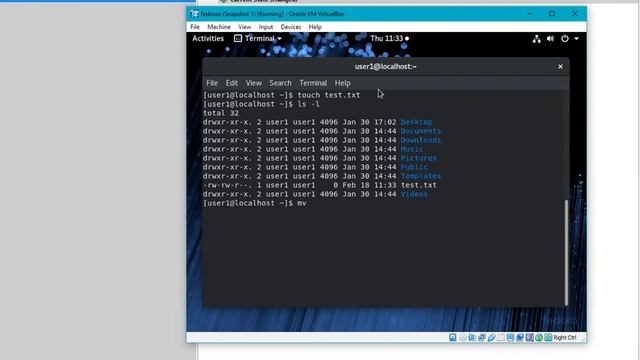Click the display indicator in VirtualBox status bar
The width and height of the screenshot is (640, 360).
click(510, 337)
